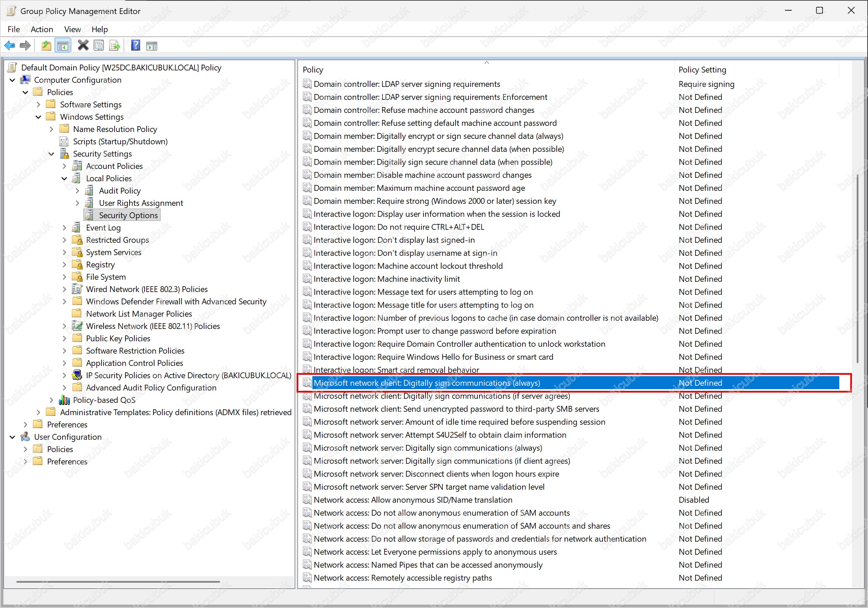The height and width of the screenshot is (608, 868).
Task: Click the Wireless Network policies icon
Action: point(77,326)
